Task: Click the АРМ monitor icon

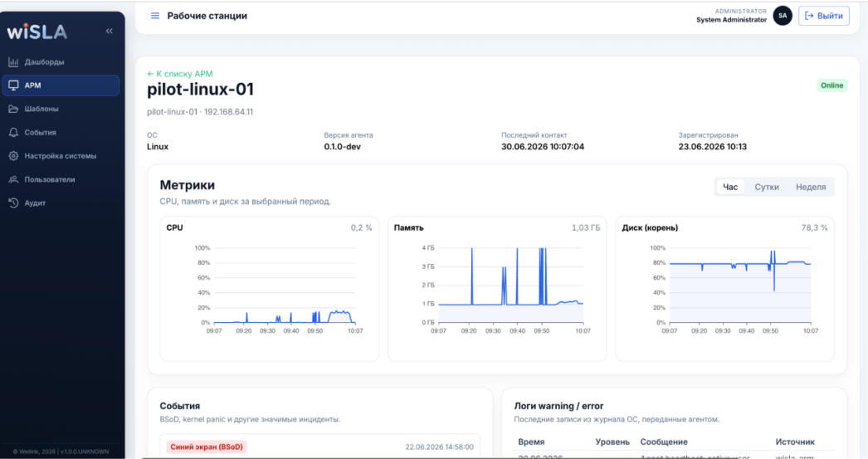Action: click(13, 85)
